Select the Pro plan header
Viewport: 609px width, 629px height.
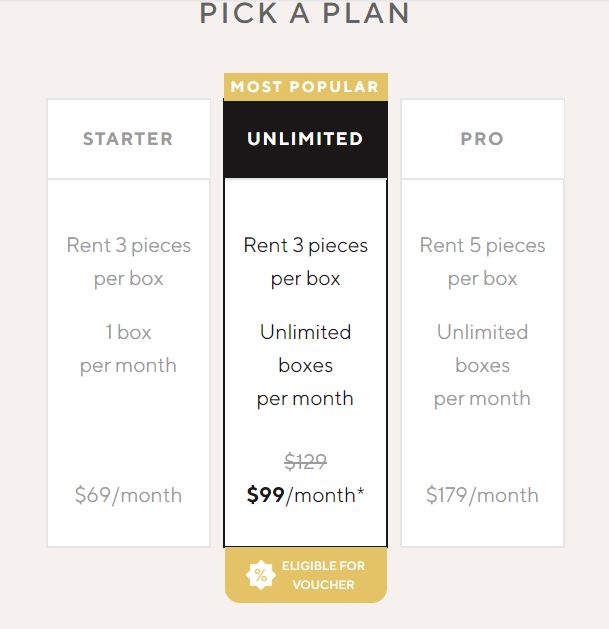click(482, 139)
